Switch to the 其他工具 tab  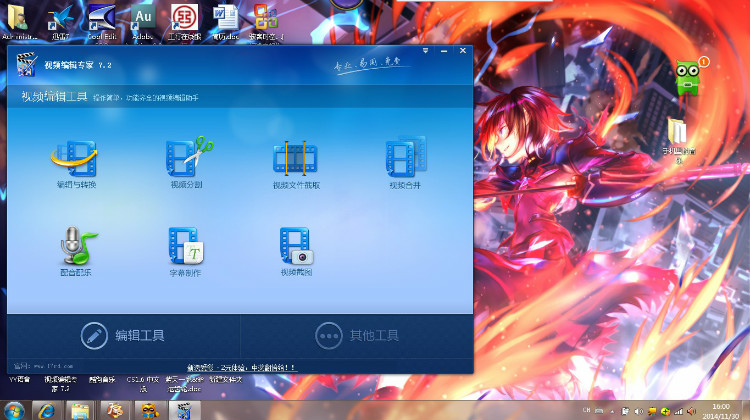click(357, 336)
